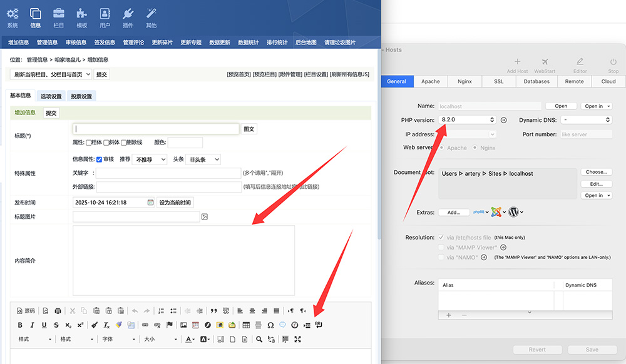Switch to the 选项设置 tab
This screenshot has height=364, width=626.
(51, 96)
